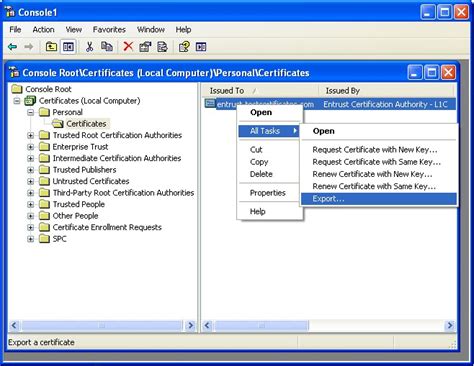Click left arrow of details pane scrollbar
The width and height of the screenshot is (474, 366).
point(207,325)
